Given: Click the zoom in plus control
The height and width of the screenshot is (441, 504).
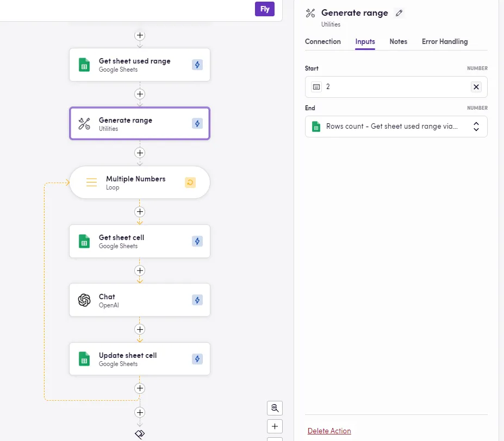Looking at the screenshot, I should 275,426.
